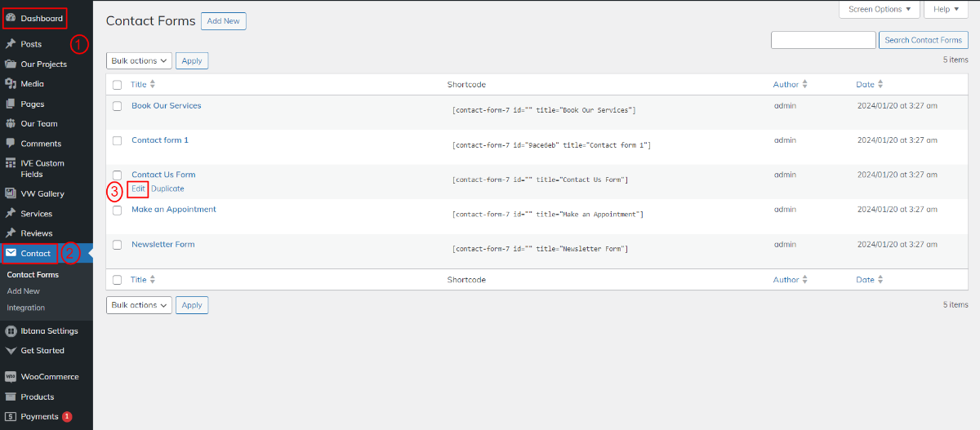The height and width of the screenshot is (430, 980).
Task: Expand the Help tab
Action: pos(946,9)
